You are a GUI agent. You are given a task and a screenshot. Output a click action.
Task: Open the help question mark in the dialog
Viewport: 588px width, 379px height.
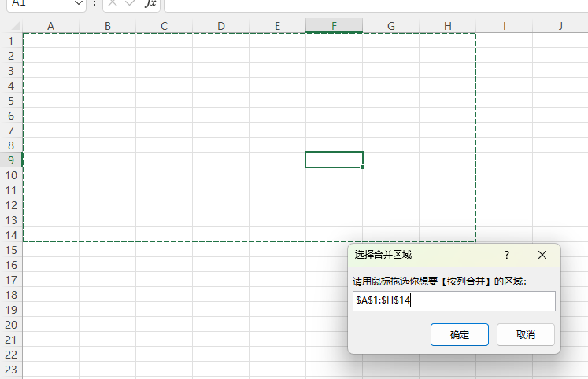pyautogui.click(x=507, y=255)
